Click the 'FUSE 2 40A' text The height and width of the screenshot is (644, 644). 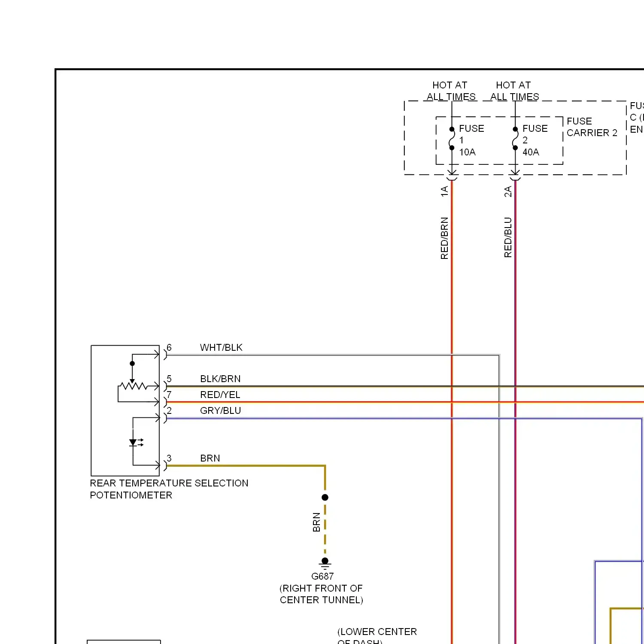(535, 140)
